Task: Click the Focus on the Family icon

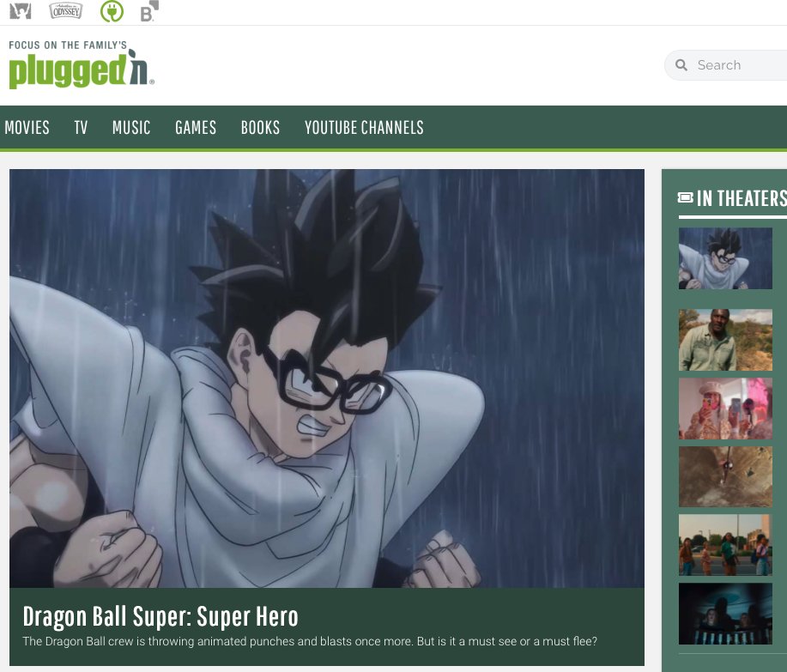Action: coord(20,11)
